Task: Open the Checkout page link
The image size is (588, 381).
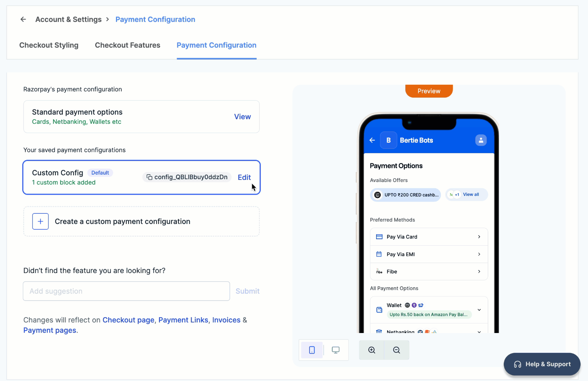Action: point(128,320)
